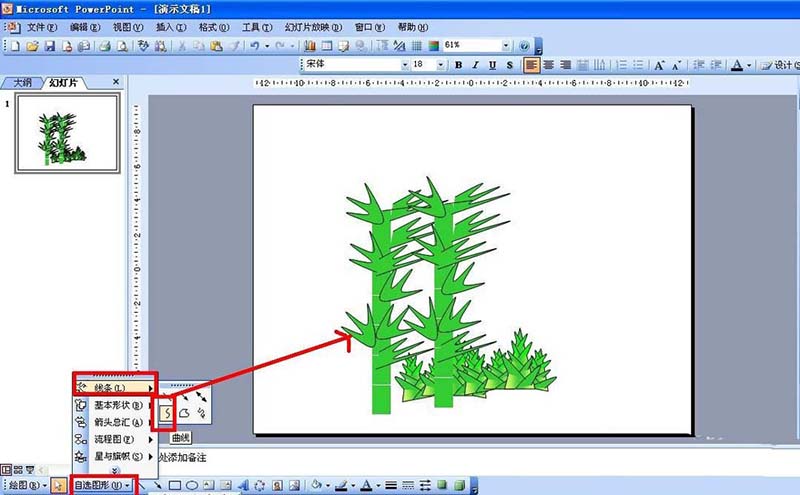This screenshot has height=495, width=800.
Task: Apply line color pen swatch
Action: pos(342,485)
